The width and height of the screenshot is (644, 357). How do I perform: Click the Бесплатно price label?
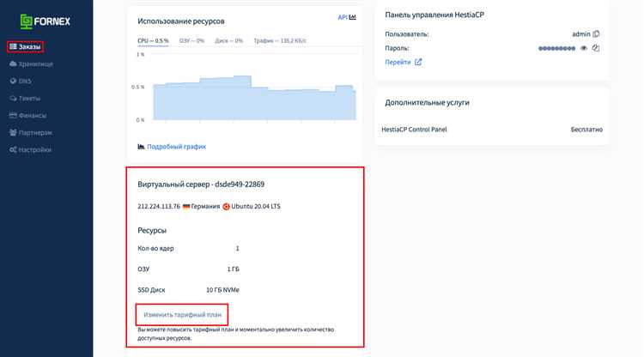[x=586, y=130]
